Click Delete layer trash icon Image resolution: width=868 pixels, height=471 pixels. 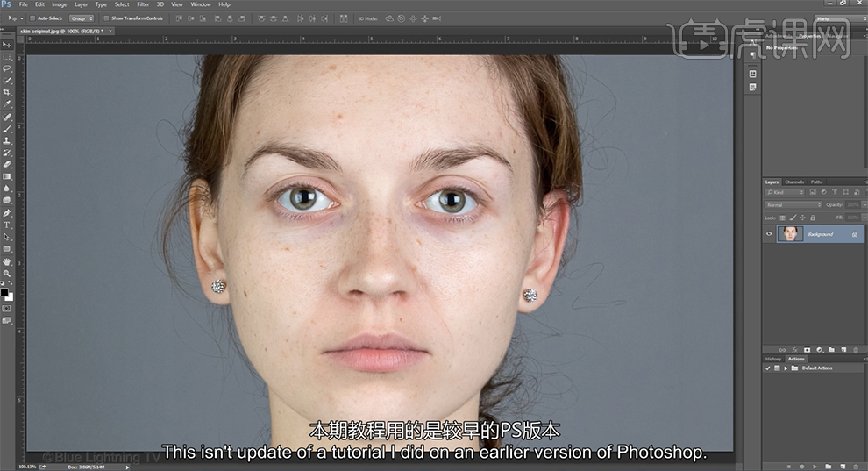click(856, 350)
